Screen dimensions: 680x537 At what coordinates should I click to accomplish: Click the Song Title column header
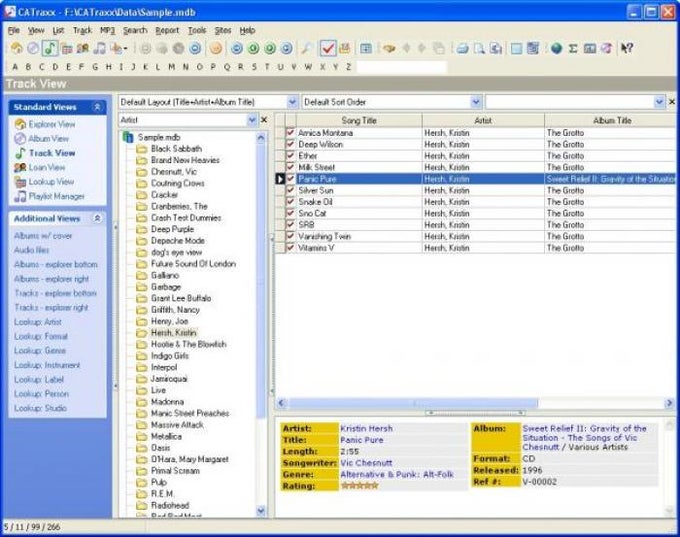pos(358,120)
